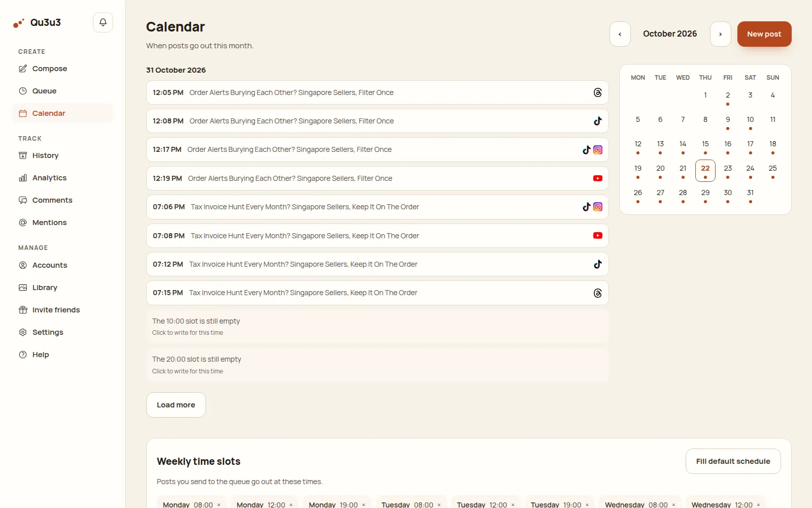Screen dimensions: 812x508
Task: Go to the Queue page
Action: [x=63, y=91]
